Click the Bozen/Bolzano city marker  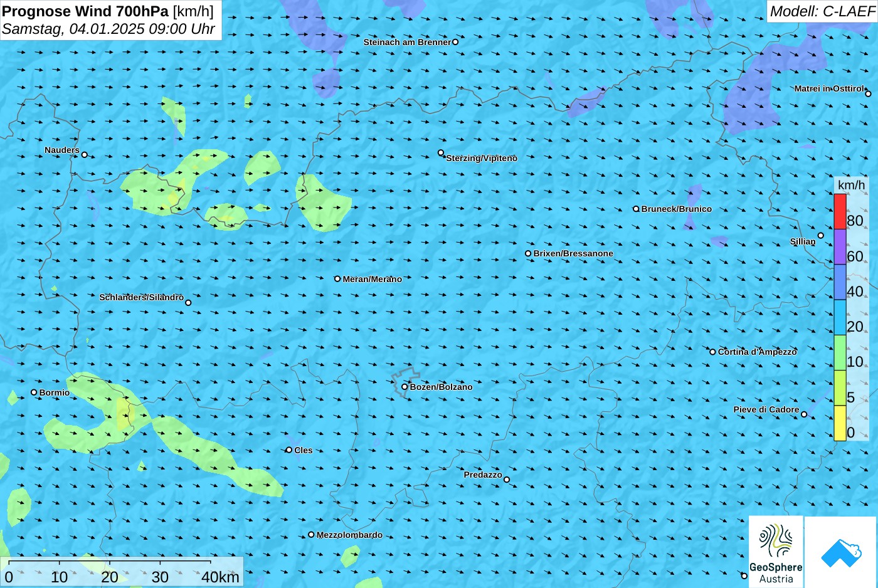405,387
